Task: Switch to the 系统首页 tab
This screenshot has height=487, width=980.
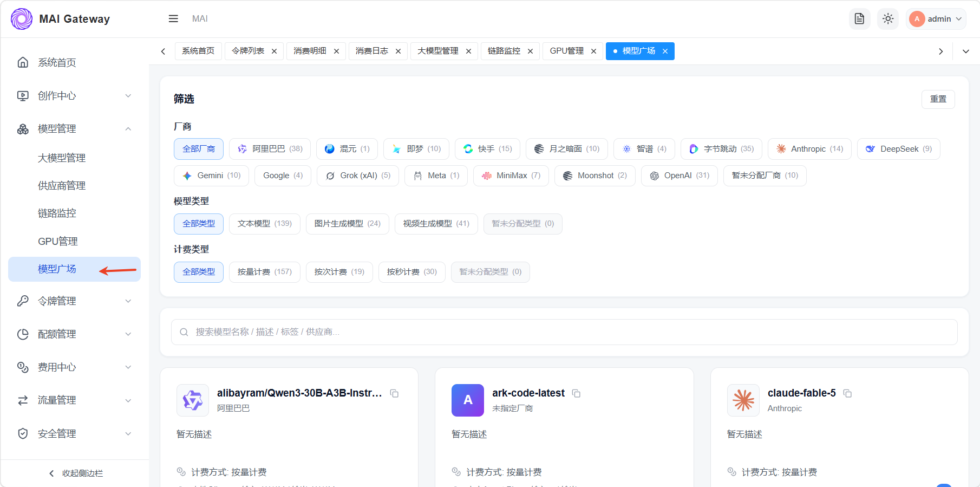Action: click(198, 51)
